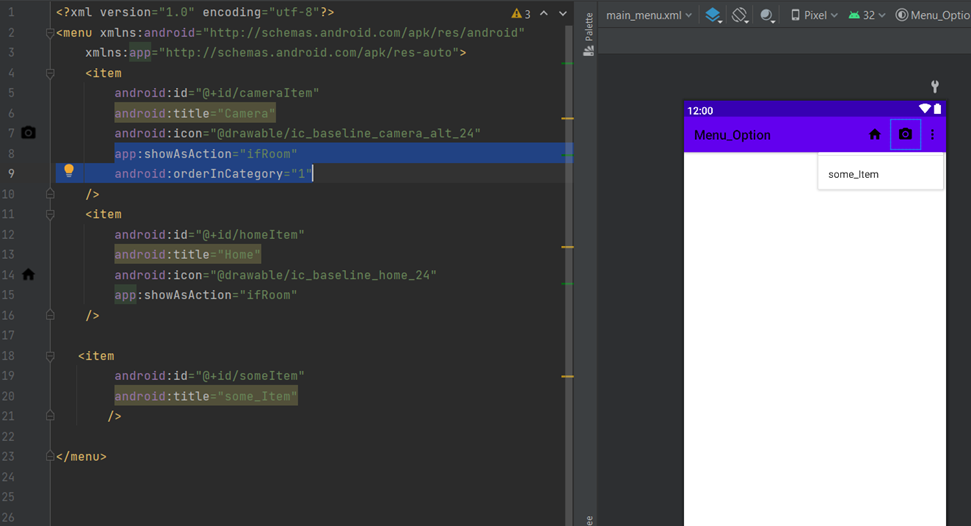The image size is (971, 526).
Task: Open the API level 32 dropdown
Action: click(866, 15)
